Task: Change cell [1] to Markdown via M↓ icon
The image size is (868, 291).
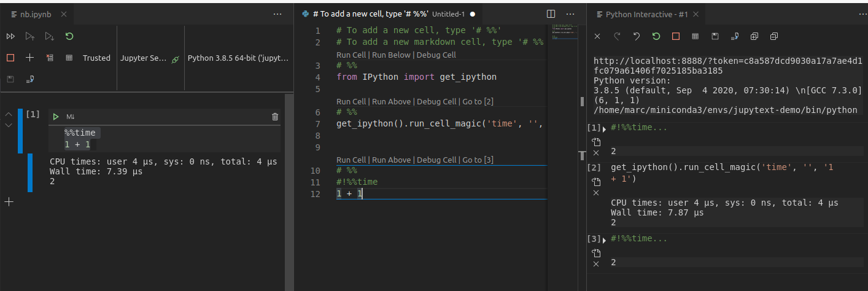Action: tap(70, 117)
